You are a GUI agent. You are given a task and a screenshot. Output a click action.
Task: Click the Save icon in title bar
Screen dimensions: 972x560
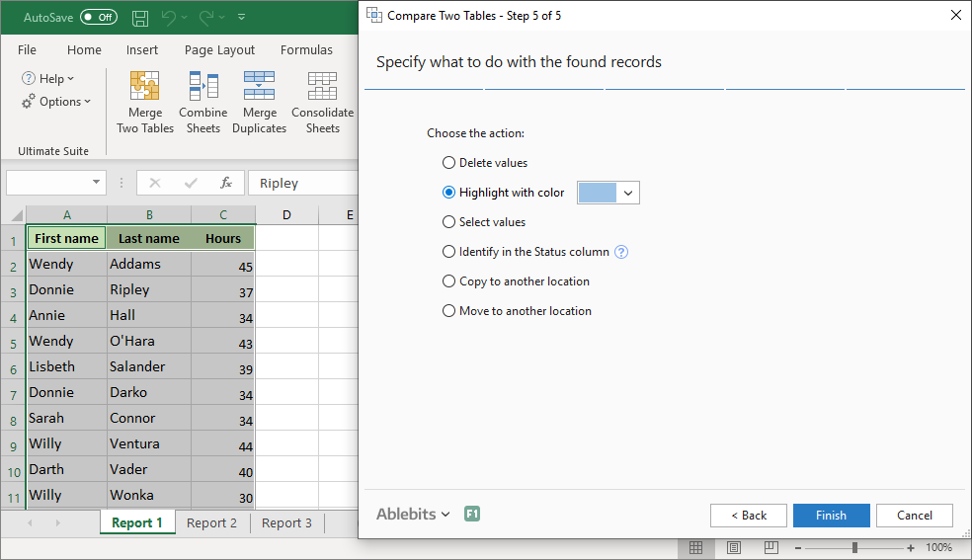point(140,18)
